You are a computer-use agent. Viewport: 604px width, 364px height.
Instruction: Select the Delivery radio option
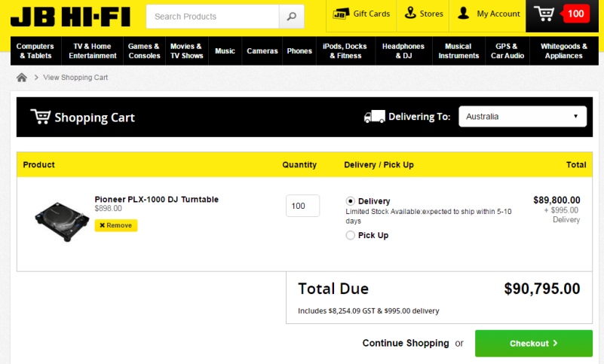350,201
